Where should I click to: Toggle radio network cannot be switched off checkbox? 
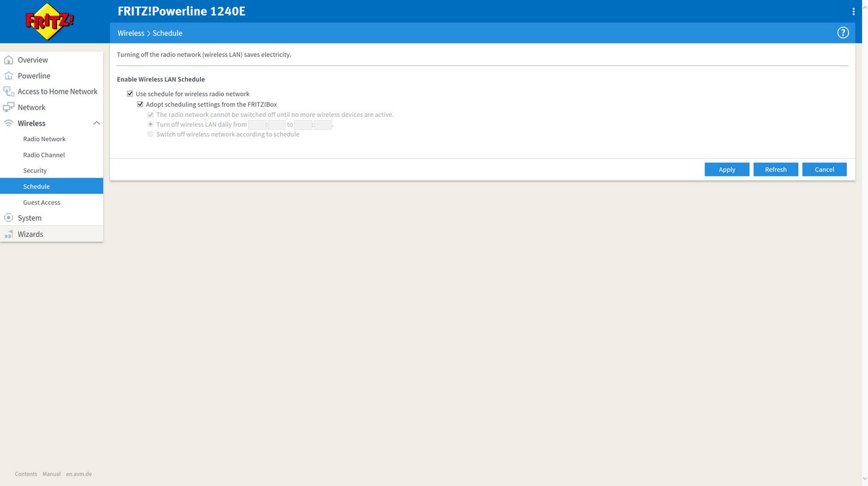[151, 115]
